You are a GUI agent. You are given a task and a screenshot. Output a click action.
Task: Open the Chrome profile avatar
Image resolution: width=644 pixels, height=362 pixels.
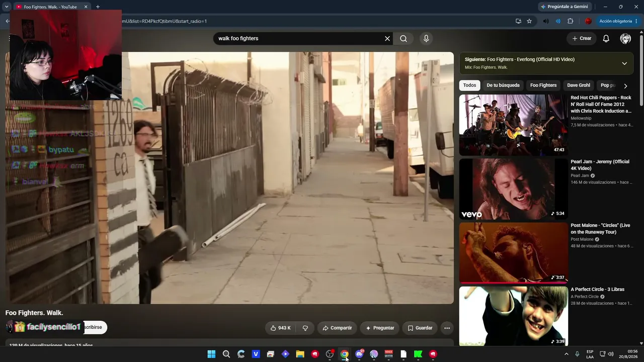[588, 21]
